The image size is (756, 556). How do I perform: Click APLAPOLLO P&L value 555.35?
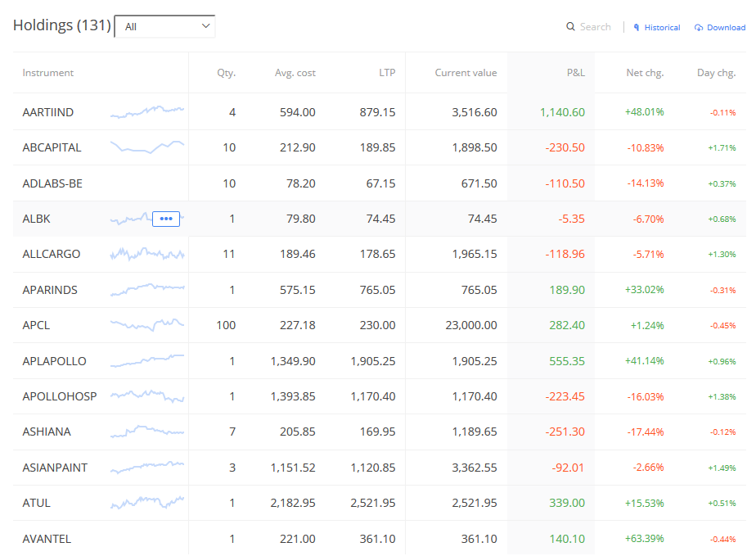pyautogui.click(x=567, y=361)
